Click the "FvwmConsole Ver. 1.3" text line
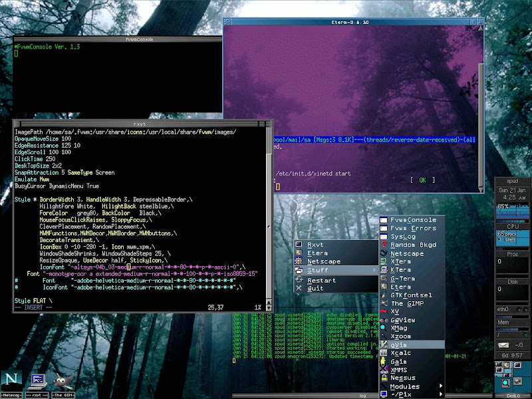Screen dimensions: 532x399 [x=47, y=47]
